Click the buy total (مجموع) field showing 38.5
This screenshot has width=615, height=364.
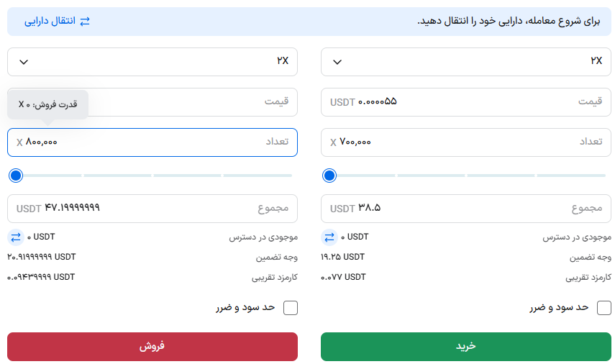tap(465, 209)
